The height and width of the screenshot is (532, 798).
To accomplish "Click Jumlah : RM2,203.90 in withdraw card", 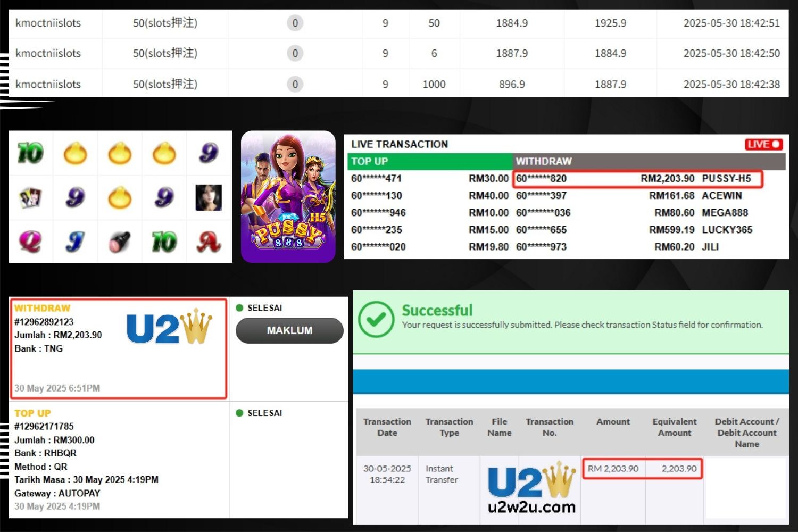I will tap(58, 335).
